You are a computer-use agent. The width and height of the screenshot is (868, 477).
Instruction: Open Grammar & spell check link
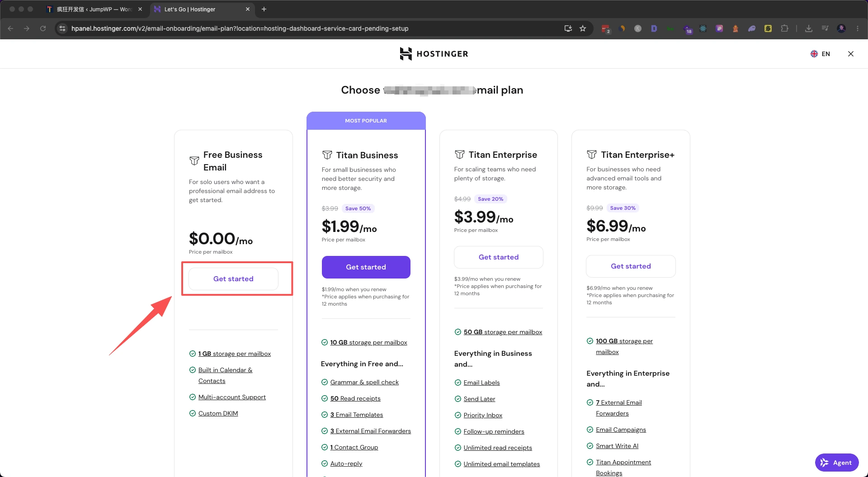[364, 383]
